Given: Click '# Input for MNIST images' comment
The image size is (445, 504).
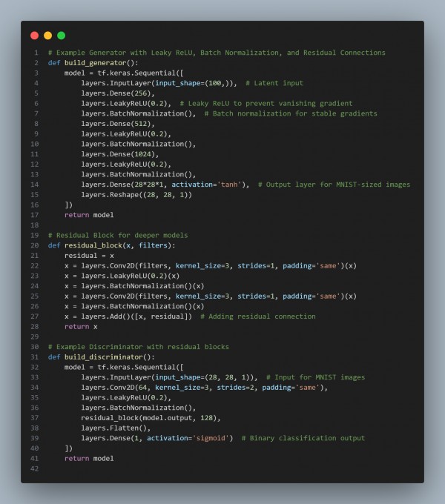Looking at the screenshot, I should (315, 377).
